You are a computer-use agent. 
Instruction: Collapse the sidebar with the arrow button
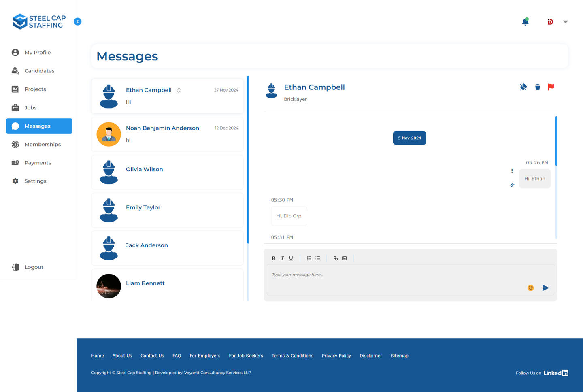78,21
